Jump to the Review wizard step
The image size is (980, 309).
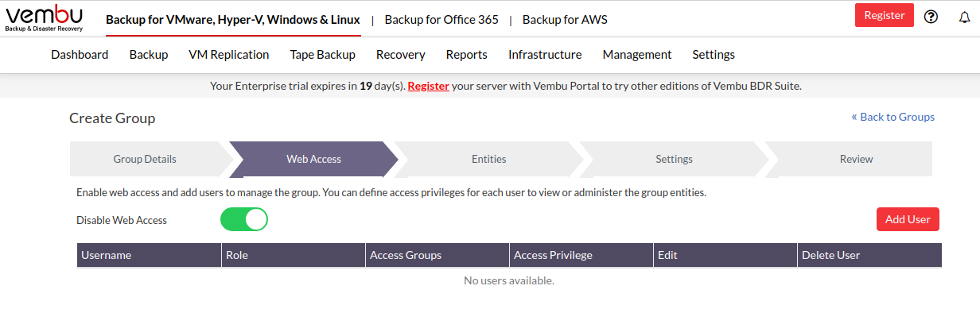856,159
